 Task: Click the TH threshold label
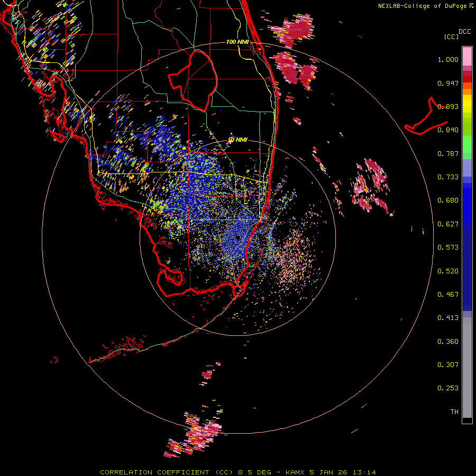click(x=454, y=412)
